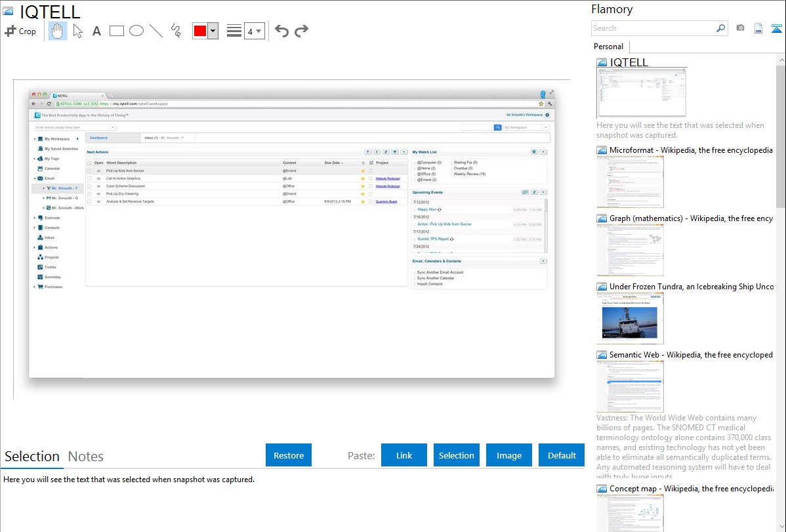
Task: Open the Under Frozen Tundra snapshot thumbnail
Action: click(x=630, y=318)
